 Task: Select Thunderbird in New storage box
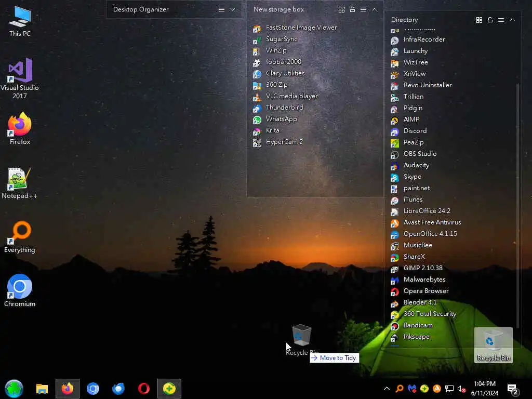point(278,108)
